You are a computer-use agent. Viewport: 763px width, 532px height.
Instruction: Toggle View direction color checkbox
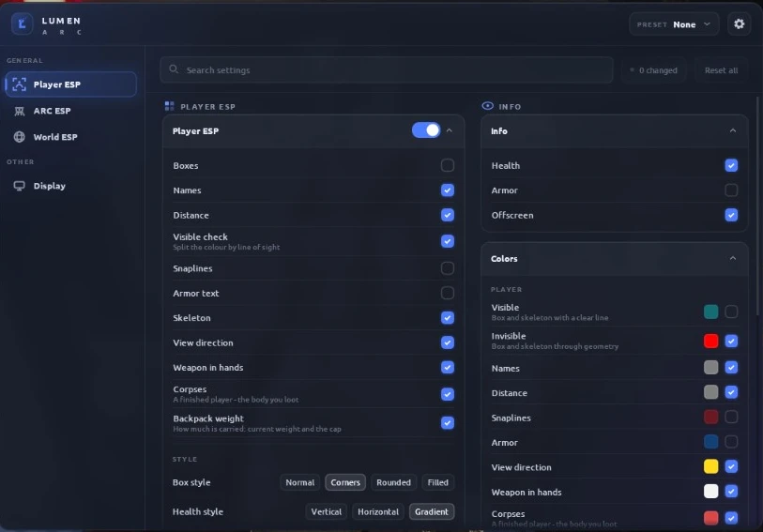point(731,466)
